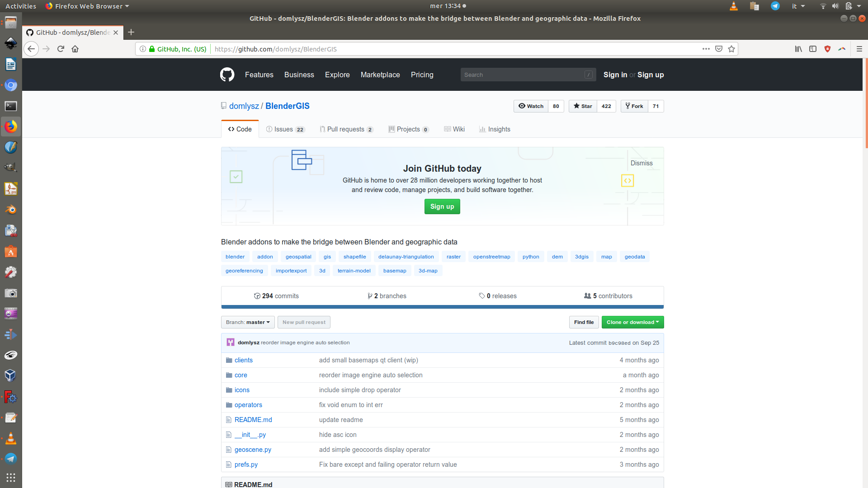
Task: Open the system power menu arrow
Action: (x=859, y=6)
